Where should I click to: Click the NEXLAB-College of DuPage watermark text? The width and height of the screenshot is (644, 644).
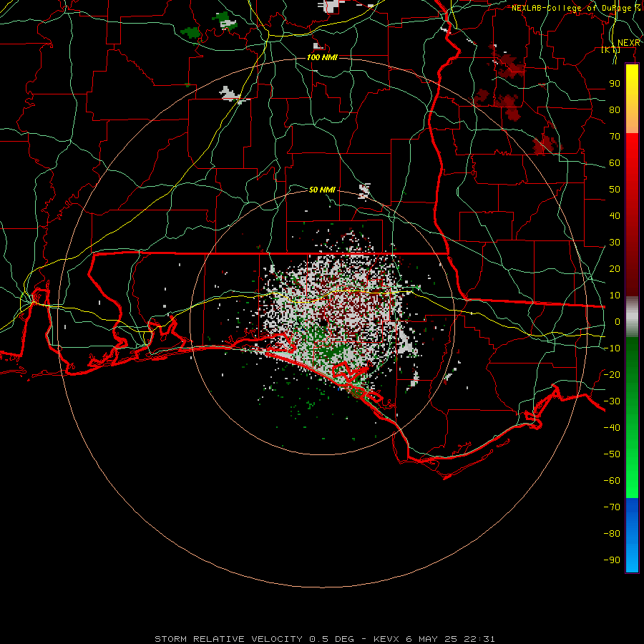tap(576, 8)
